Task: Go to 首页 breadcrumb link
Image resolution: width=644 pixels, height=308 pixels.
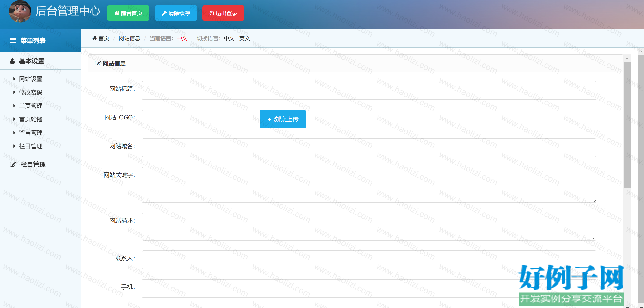Action: pos(104,38)
